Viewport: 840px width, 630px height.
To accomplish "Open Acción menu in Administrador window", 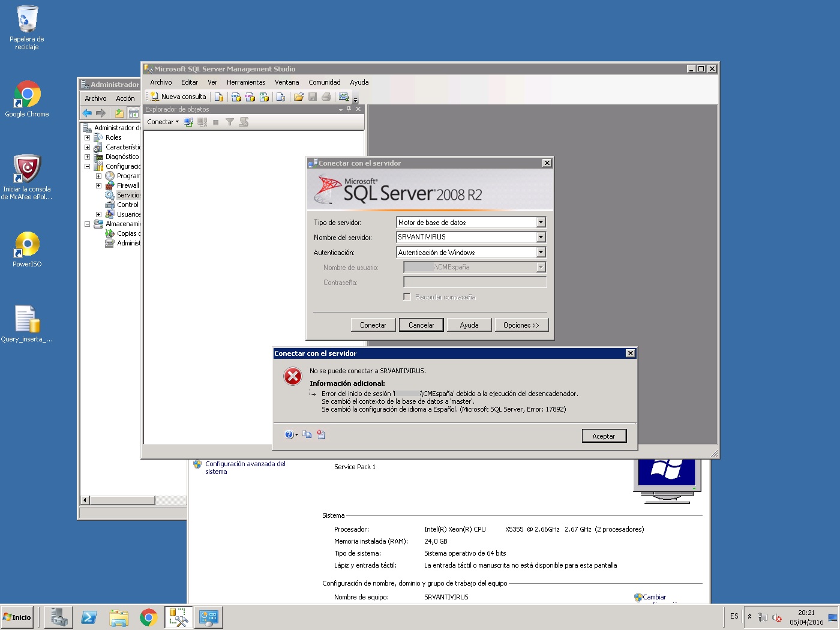I will coord(125,98).
